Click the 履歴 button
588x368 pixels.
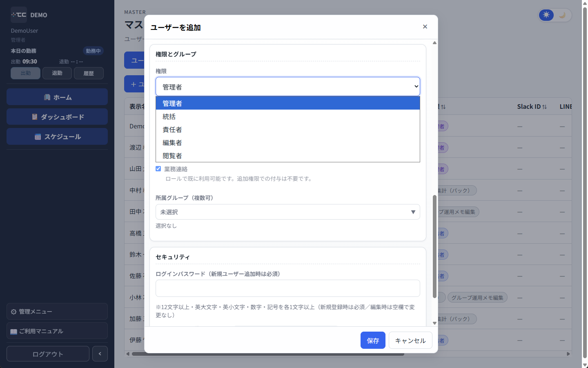(89, 73)
